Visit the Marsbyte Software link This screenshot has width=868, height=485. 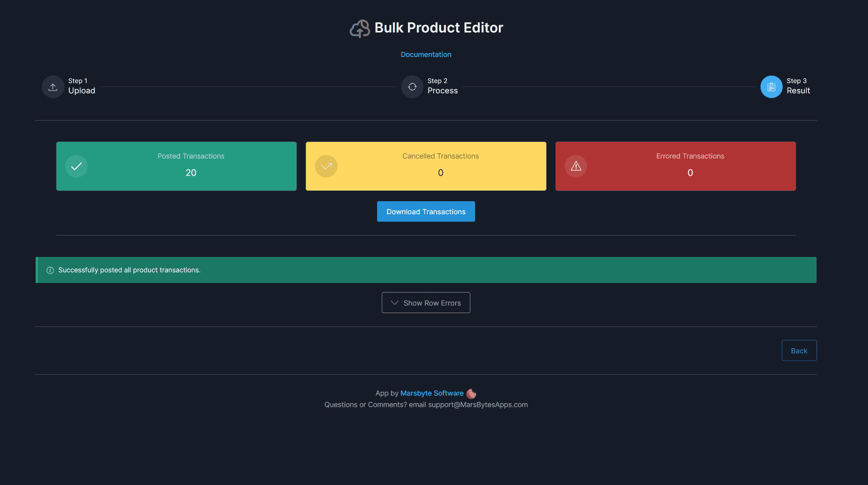point(432,393)
